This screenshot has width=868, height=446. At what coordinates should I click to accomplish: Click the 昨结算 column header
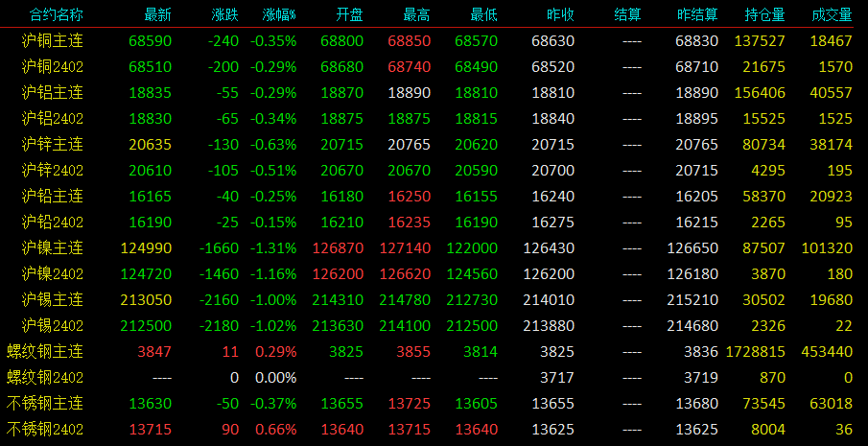pyautogui.click(x=697, y=15)
